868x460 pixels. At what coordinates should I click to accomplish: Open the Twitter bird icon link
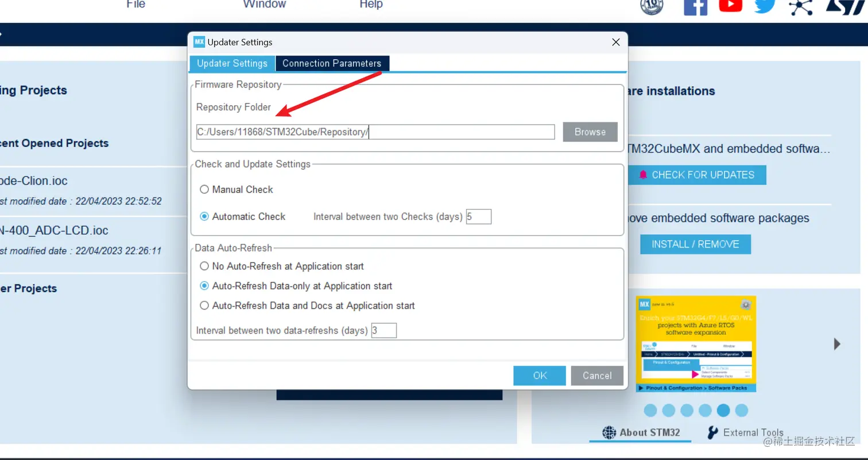(765, 6)
